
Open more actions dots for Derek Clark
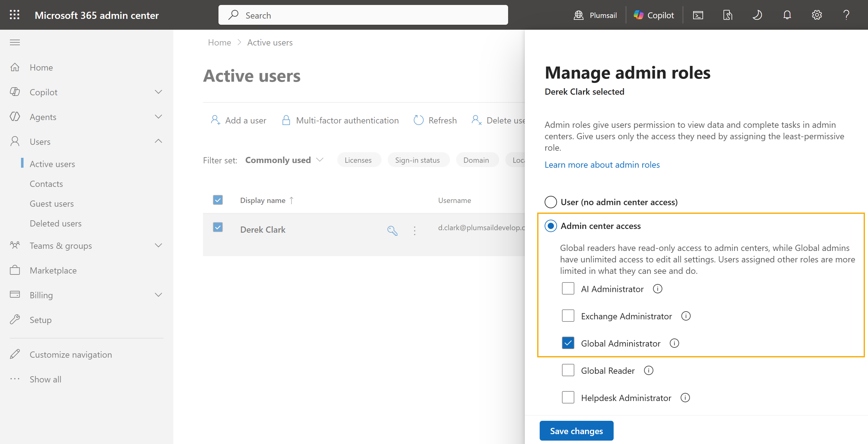pyautogui.click(x=414, y=231)
